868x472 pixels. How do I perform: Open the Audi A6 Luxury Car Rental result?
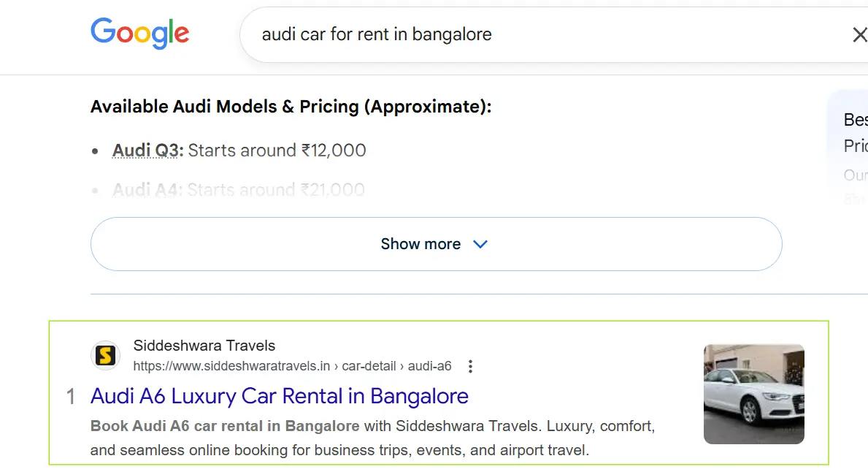coord(279,396)
